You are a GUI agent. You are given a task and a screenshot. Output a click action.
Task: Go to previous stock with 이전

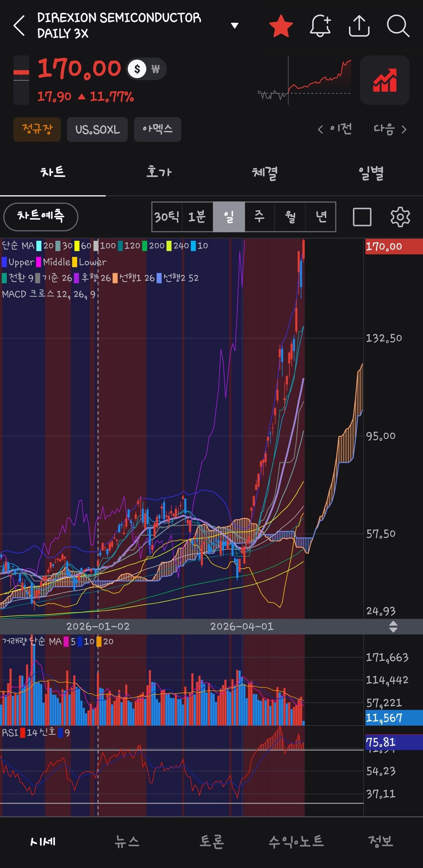point(335,129)
